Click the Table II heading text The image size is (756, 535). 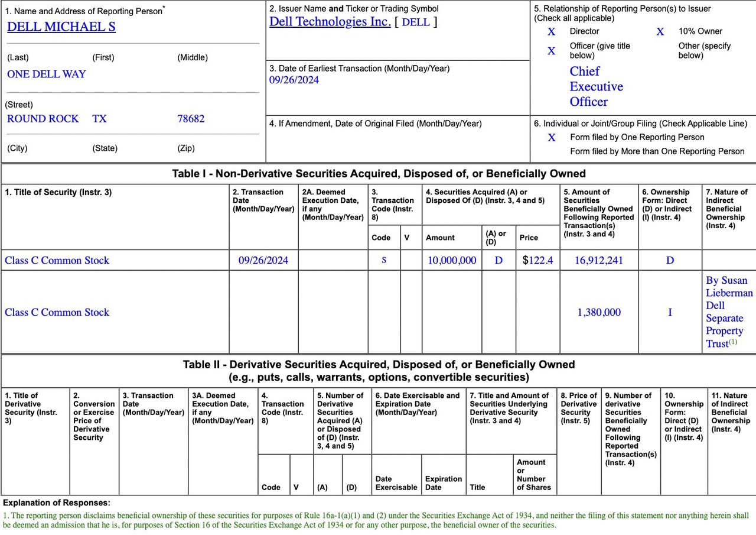(379, 371)
